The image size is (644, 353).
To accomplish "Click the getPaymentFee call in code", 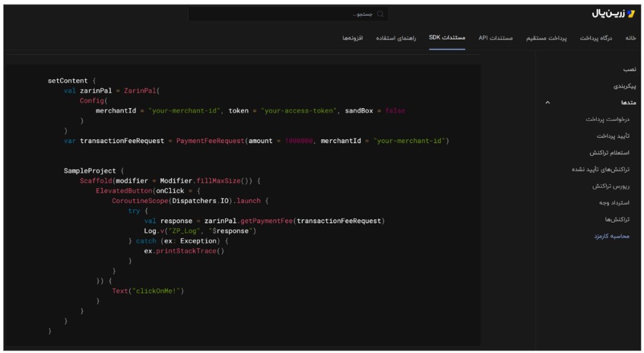I will pos(267,221).
